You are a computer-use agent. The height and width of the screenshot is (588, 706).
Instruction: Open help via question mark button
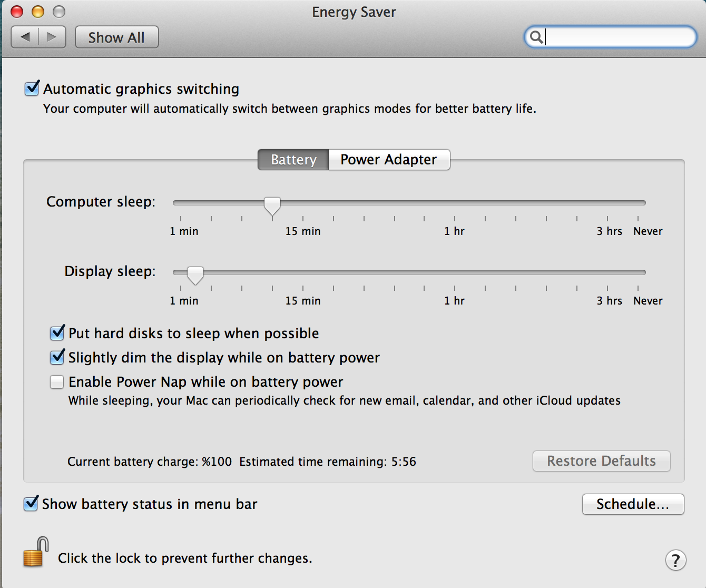point(675,560)
